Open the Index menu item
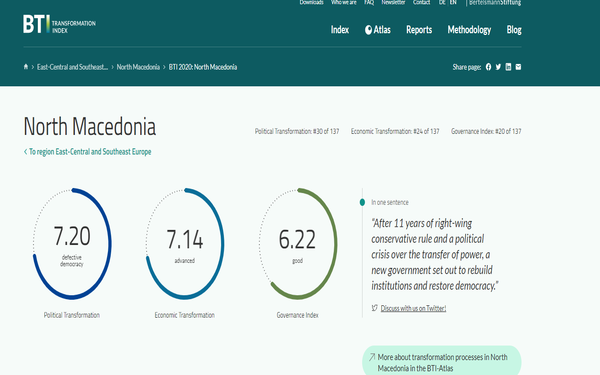Screen dimensions: 600x375 point(340,30)
